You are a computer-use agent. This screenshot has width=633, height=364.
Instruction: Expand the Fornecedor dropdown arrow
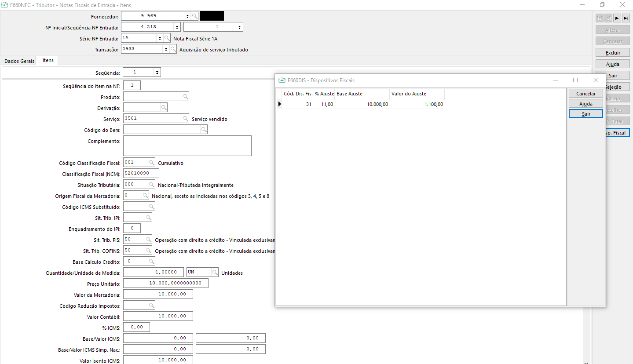tap(187, 16)
